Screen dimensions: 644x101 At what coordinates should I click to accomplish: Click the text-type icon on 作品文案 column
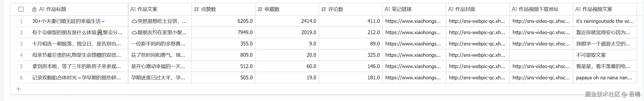(x=133, y=9)
